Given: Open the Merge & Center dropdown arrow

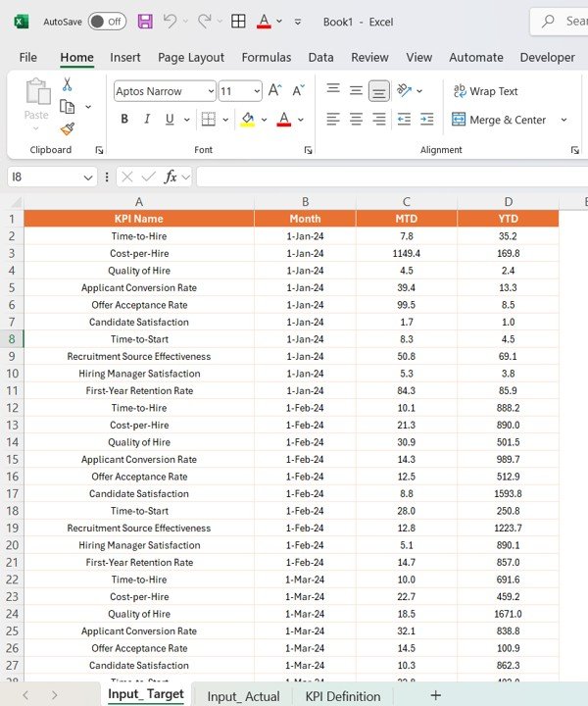Looking at the screenshot, I should pyautogui.click(x=563, y=120).
